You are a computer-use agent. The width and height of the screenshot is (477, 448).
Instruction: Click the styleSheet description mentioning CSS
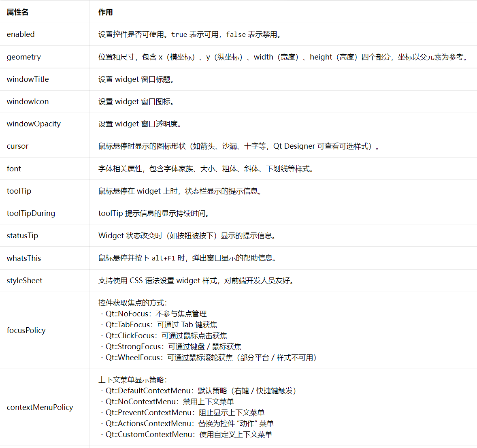(x=196, y=280)
